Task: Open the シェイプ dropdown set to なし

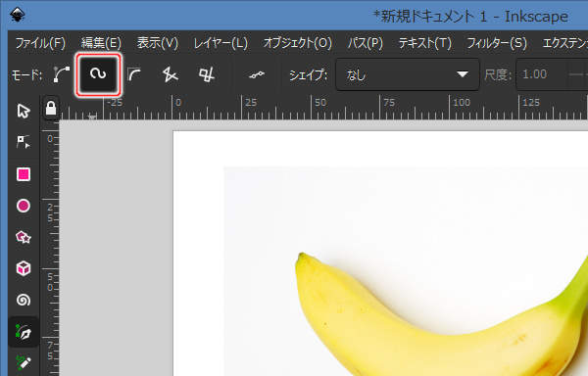Action: point(408,74)
